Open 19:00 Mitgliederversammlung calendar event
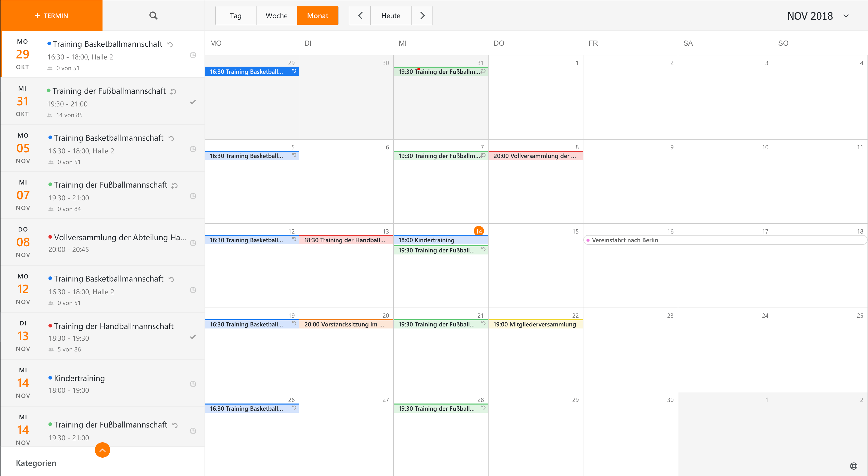This screenshot has height=476, width=868. [x=536, y=324]
